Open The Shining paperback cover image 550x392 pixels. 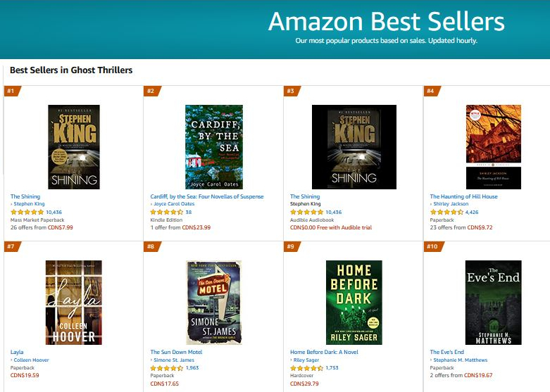73,147
